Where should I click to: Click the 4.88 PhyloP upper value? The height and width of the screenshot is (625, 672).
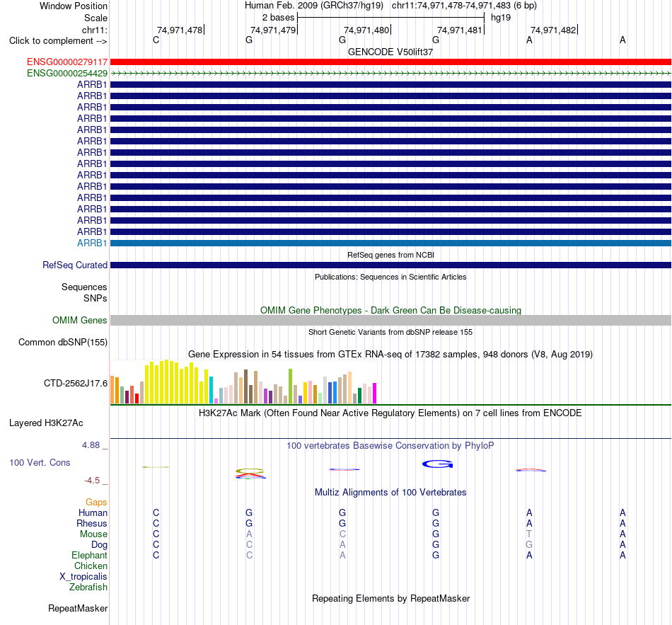coord(91,445)
